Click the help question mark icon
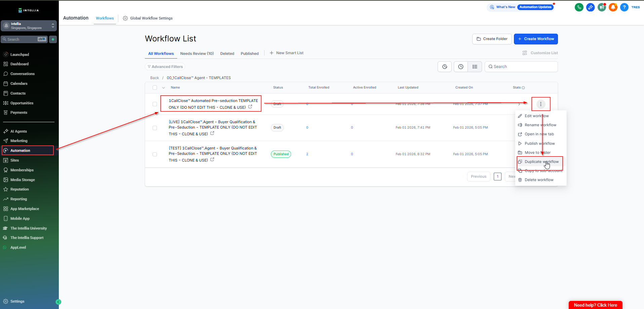This screenshot has height=309, width=644. (624, 7)
